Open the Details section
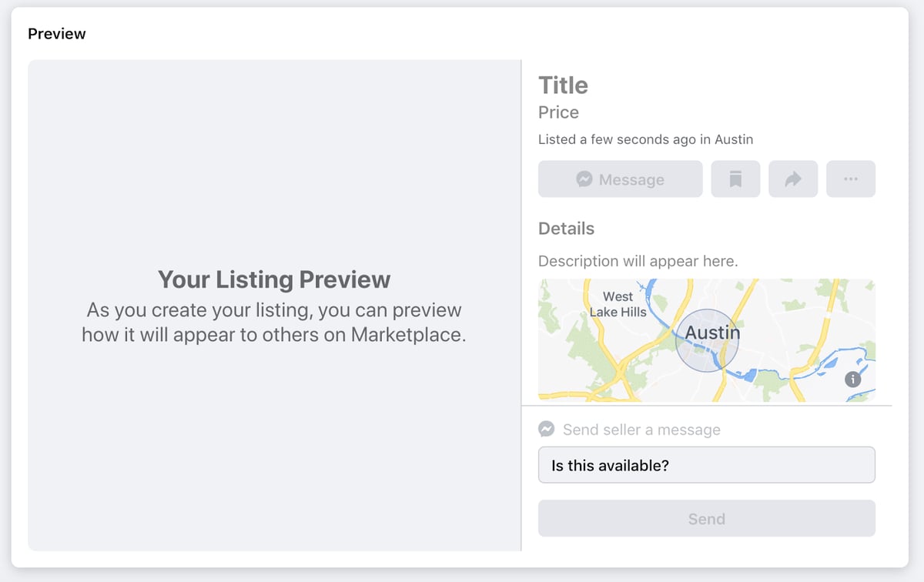 (x=566, y=229)
